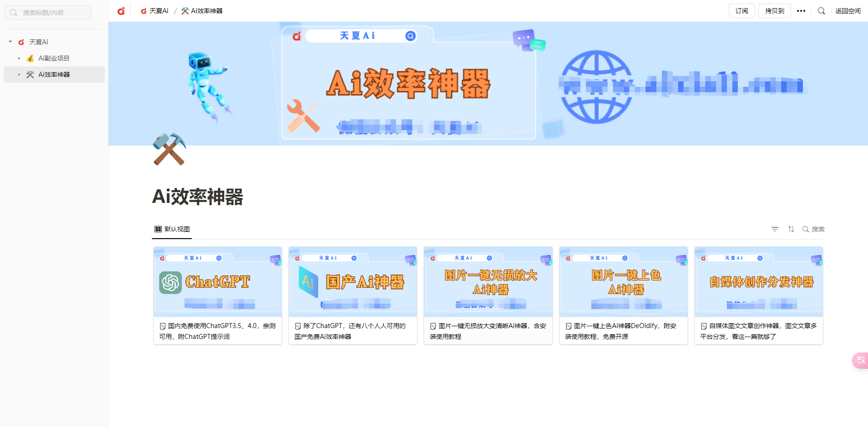
Task: Click the red d icon in breadcrumb
Action: pyautogui.click(x=143, y=11)
